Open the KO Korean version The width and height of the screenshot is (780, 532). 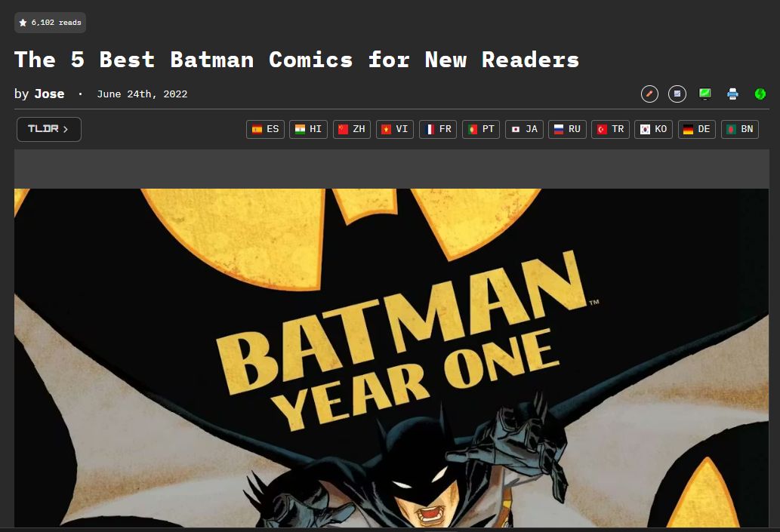(x=654, y=129)
